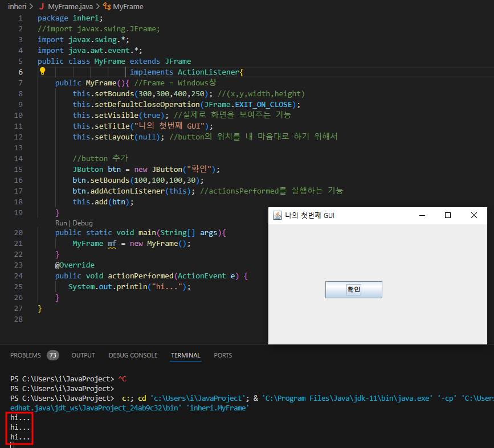Click the Debug code lens above main
494x448 pixels.
83,223
